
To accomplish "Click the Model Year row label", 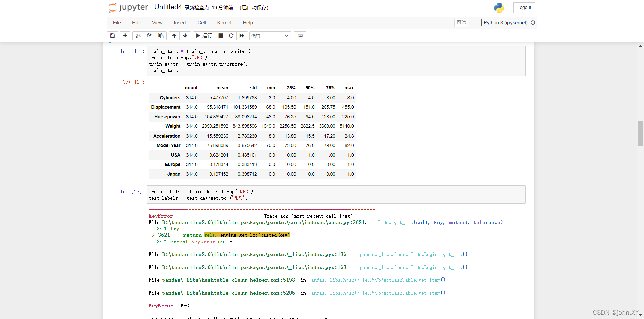I will click(168, 146).
